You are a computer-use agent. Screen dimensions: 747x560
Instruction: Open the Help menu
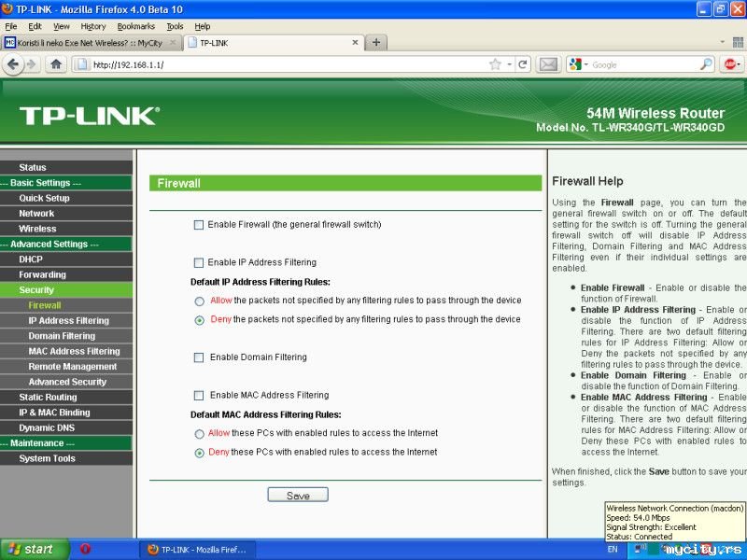(x=202, y=26)
